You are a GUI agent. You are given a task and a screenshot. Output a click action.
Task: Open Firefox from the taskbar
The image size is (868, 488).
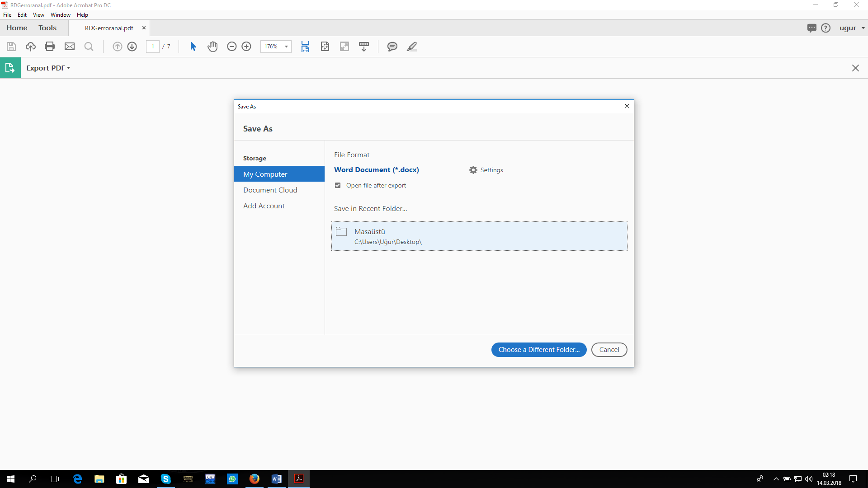(x=255, y=479)
